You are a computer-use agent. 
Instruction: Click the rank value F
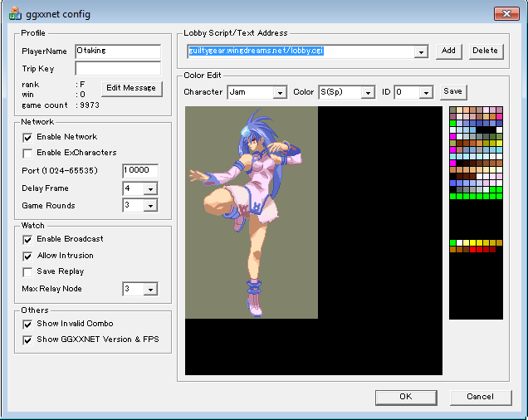click(82, 85)
